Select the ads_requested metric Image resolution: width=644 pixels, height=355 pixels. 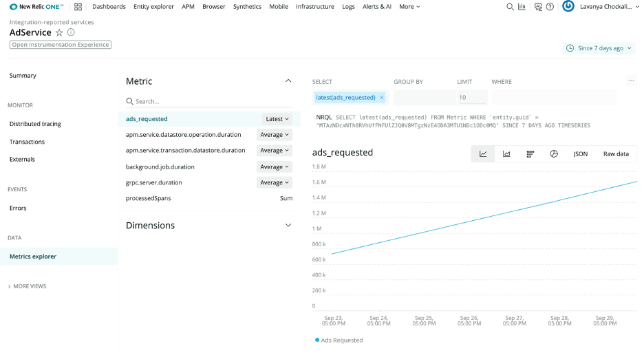coord(147,119)
